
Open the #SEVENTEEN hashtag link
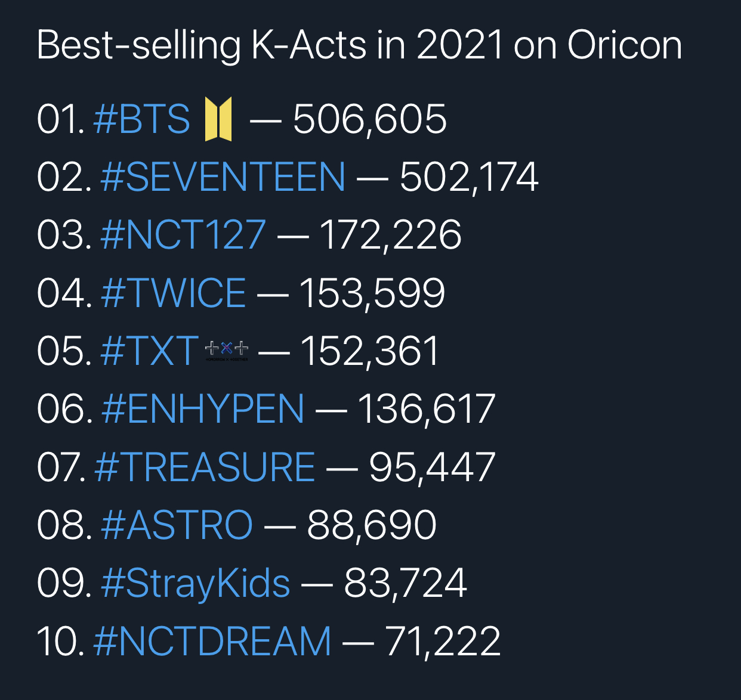click(x=223, y=176)
